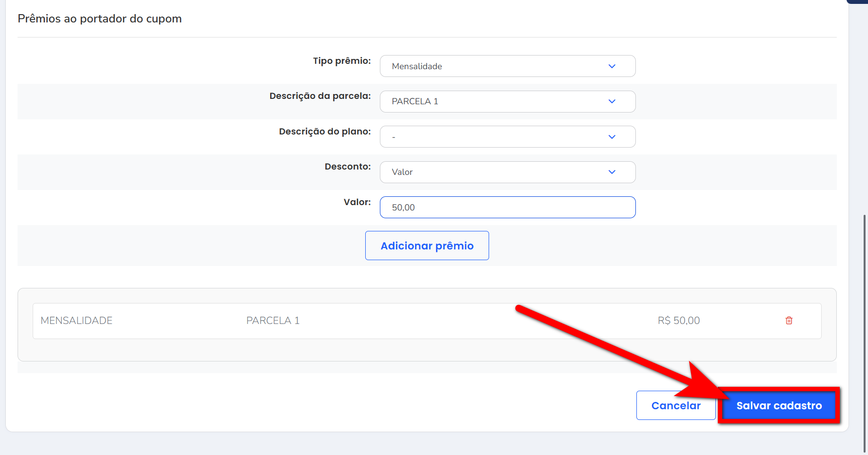This screenshot has height=455, width=868.
Task: Click the Cancelar button
Action: click(x=675, y=405)
